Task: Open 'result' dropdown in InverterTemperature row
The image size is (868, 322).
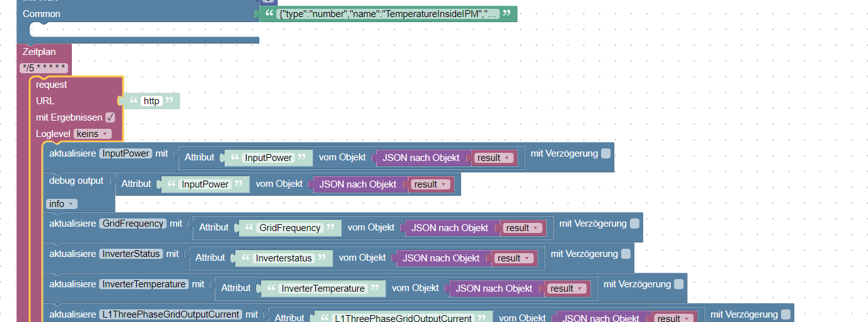Action: [567, 289]
